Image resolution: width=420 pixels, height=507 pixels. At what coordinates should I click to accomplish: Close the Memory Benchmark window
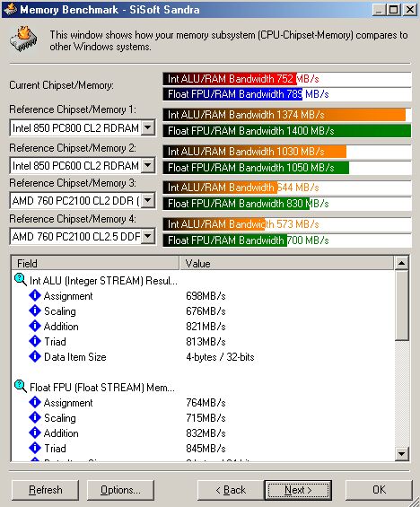point(409,9)
